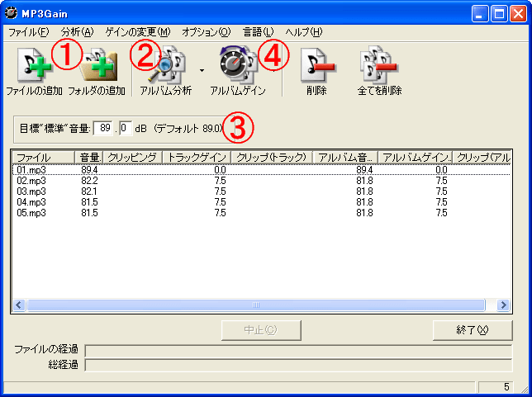
Task: Click the 削除 (Remove) file icon
Action: point(316,66)
